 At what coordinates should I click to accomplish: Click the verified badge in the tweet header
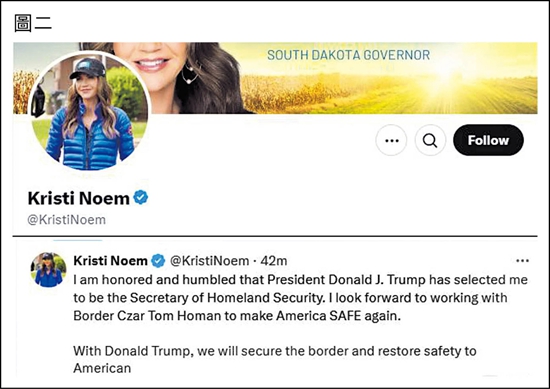(x=158, y=261)
